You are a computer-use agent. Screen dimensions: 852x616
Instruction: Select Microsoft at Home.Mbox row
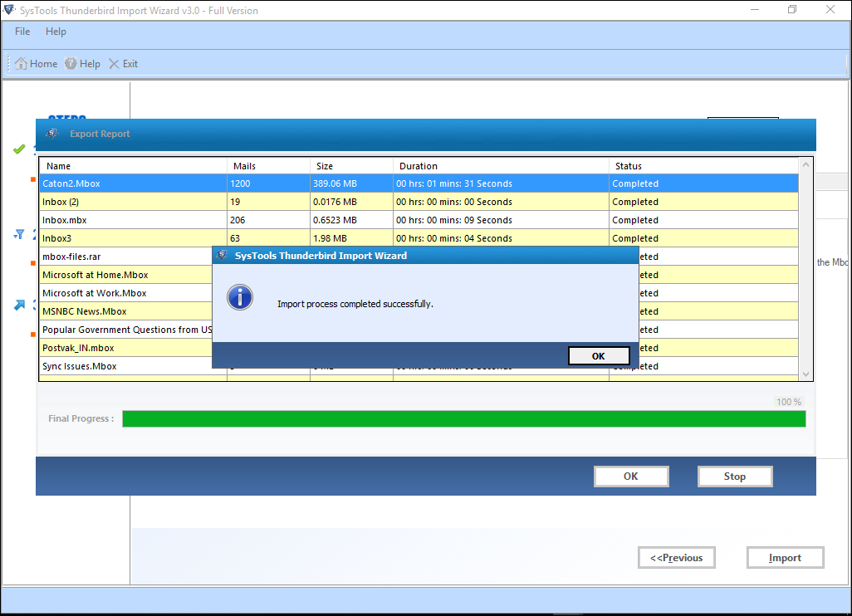(x=126, y=275)
